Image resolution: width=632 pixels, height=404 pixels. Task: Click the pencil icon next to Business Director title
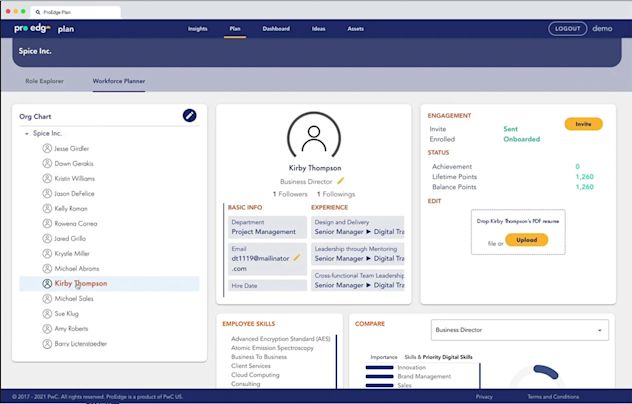(x=341, y=181)
